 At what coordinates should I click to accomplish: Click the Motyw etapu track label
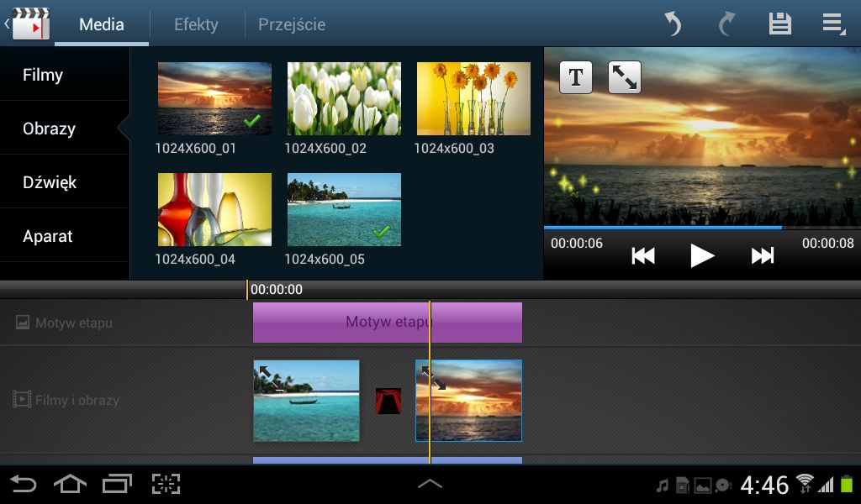pos(64,323)
